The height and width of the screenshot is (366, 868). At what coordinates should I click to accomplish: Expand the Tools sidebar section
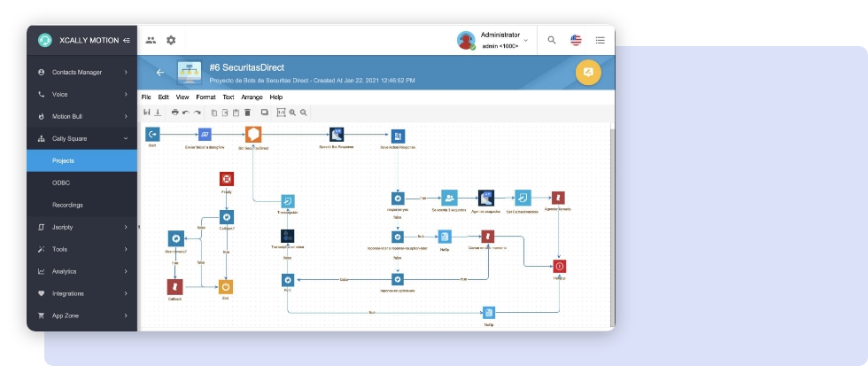coord(81,249)
